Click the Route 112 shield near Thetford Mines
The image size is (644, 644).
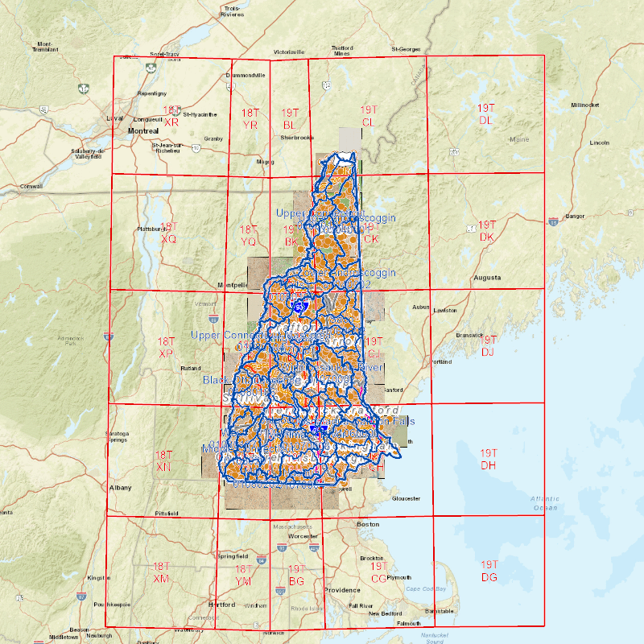[326, 85]
